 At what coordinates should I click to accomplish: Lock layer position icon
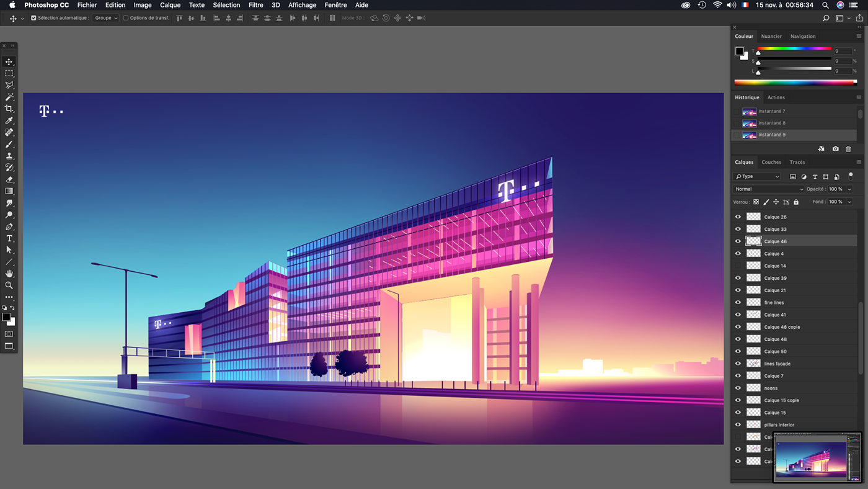(776, 202)
